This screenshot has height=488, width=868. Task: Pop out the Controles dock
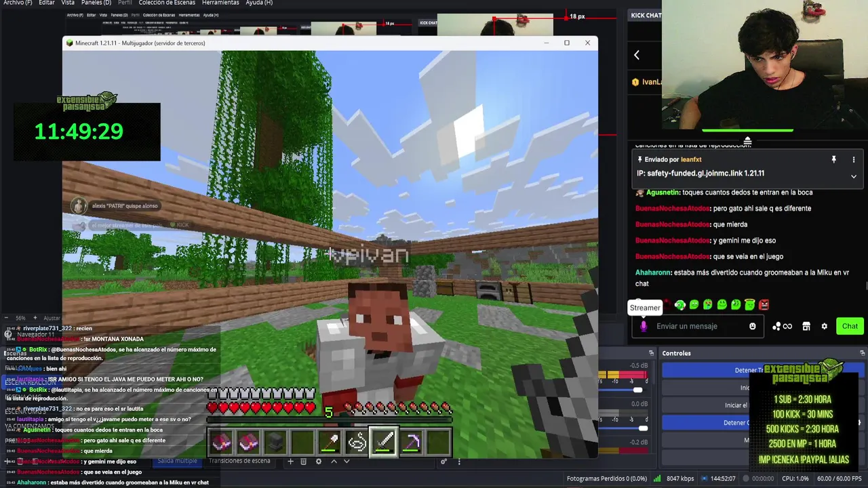pos(863,353)
